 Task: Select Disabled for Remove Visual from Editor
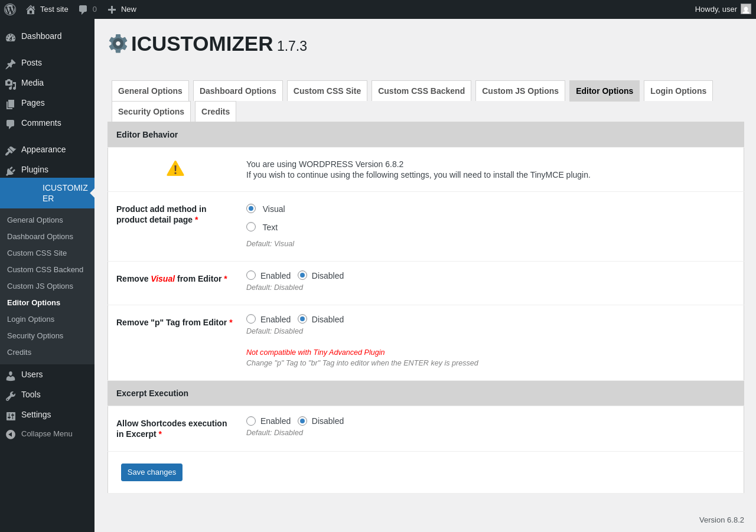tap(302, 275)
